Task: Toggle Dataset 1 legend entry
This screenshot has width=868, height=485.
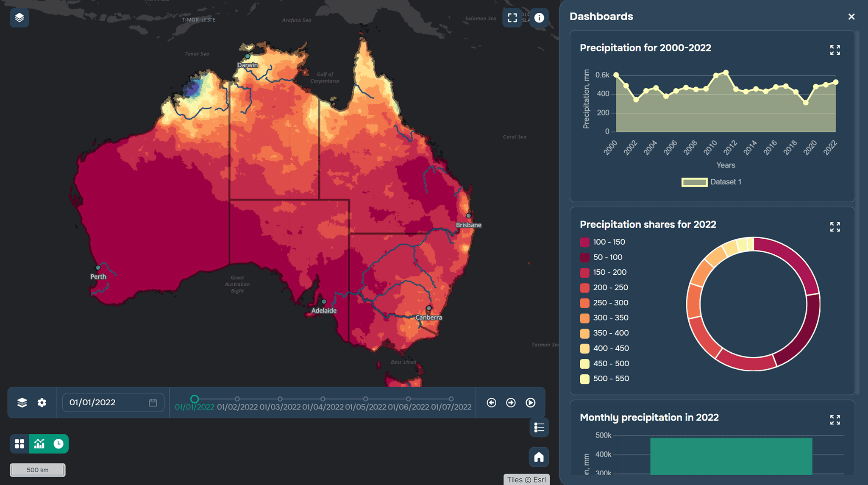Action: pyautogui.click(x=711, y=182)
